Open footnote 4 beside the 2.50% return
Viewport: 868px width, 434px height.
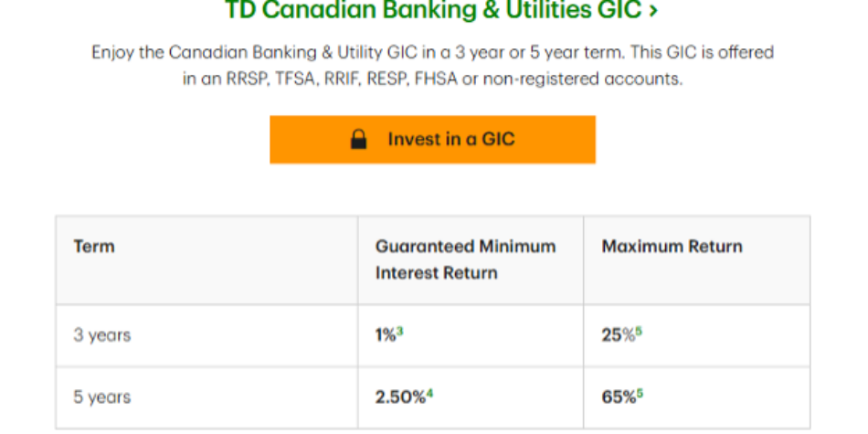tap(429, 393)
